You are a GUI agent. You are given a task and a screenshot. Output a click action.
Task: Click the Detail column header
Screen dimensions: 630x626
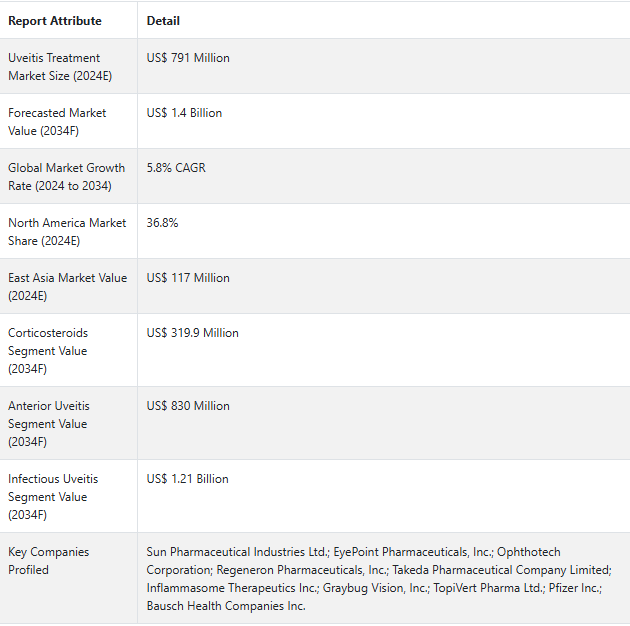[163, 21]
